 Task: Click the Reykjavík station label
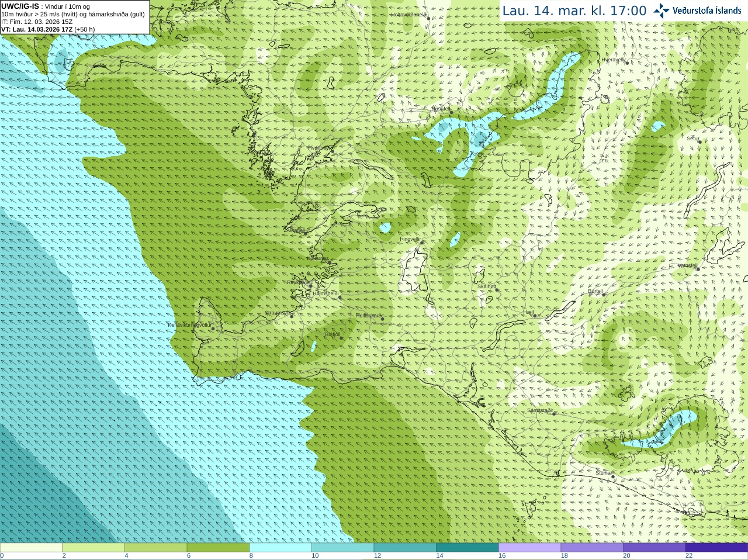pos(299,282)
